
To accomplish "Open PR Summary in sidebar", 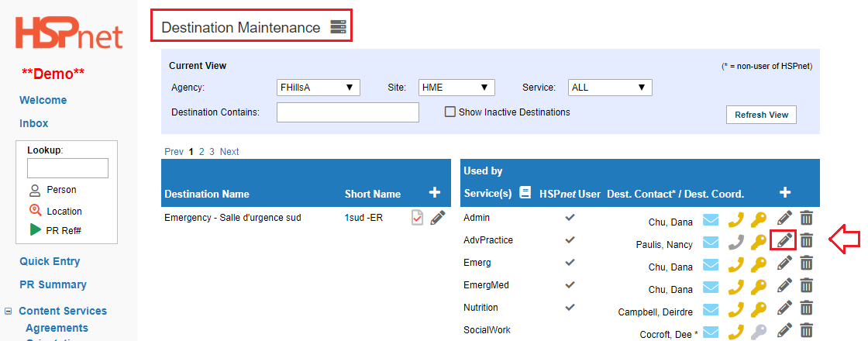I will click(53, 284).
